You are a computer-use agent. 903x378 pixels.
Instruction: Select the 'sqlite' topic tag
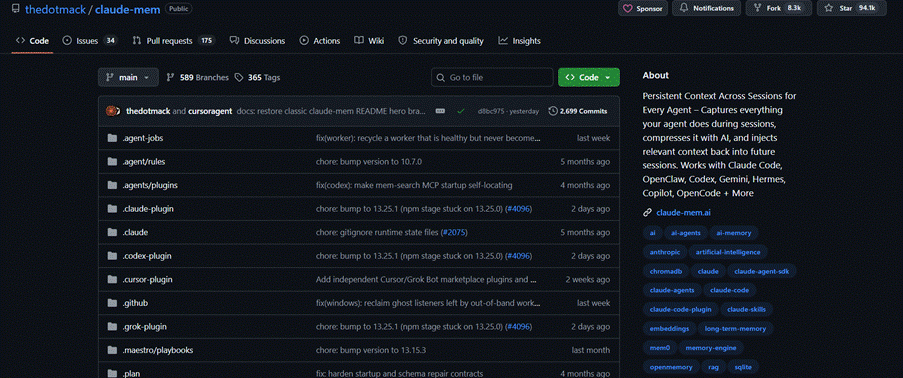743,366
